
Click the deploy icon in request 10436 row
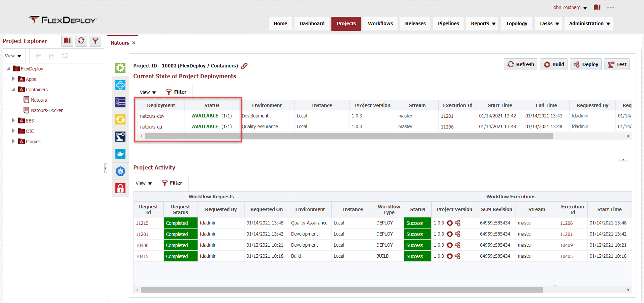click(458, 245)
